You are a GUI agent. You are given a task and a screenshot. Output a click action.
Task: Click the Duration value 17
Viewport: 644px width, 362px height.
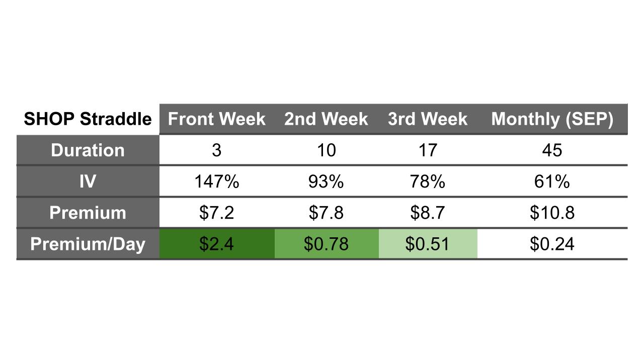pyautogui.click(x=428, y=150)
